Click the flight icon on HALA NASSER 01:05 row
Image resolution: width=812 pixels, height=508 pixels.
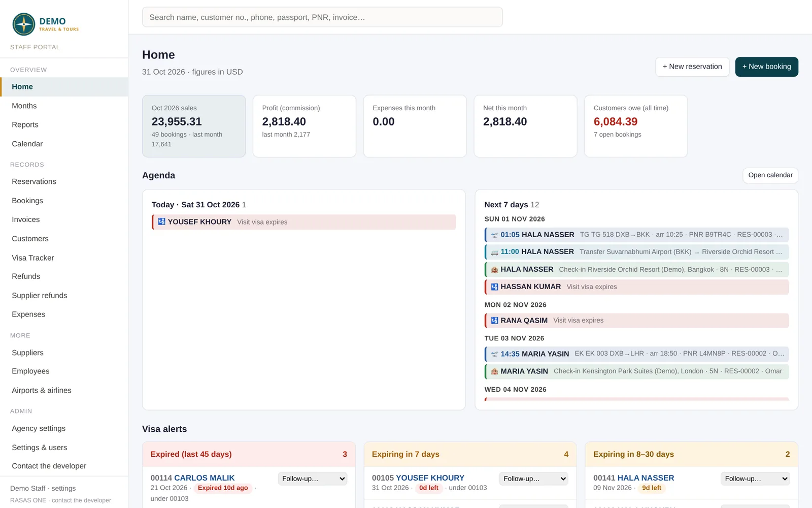coord(494,235)
